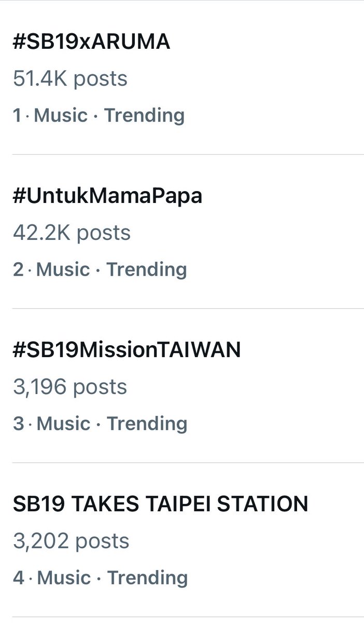
Task: Click the rank number 3
Action: tap(18, 424)
